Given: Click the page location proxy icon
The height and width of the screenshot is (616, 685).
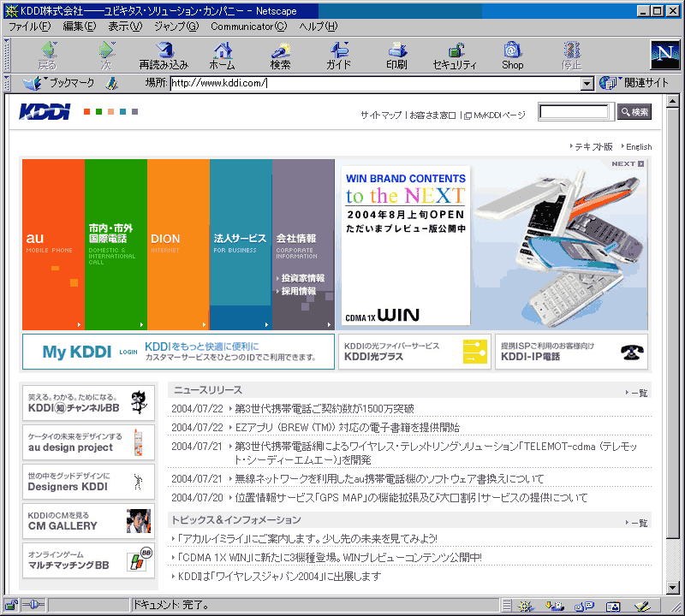Looking at the screenshot, I should click(x=112, y=83).
